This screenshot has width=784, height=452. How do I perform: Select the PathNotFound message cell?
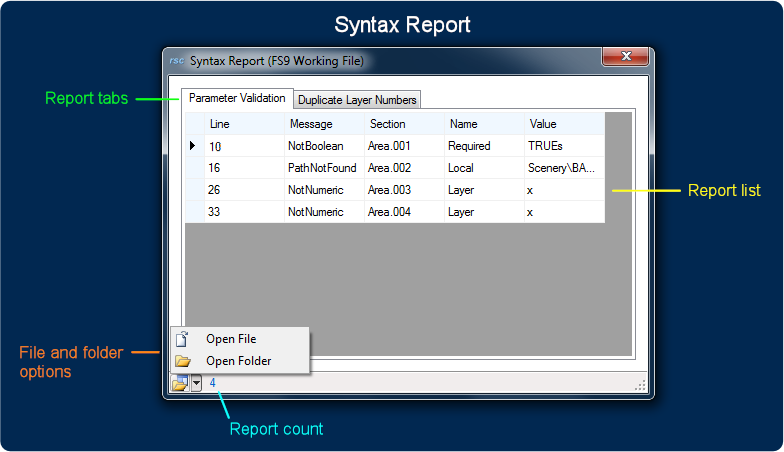click(x=324, y=168)
